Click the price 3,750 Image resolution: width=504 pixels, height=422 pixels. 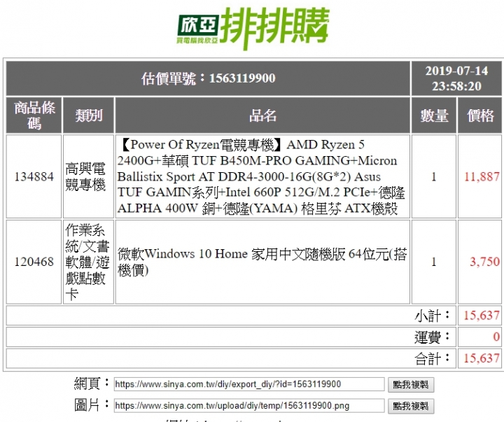point(484,262)
